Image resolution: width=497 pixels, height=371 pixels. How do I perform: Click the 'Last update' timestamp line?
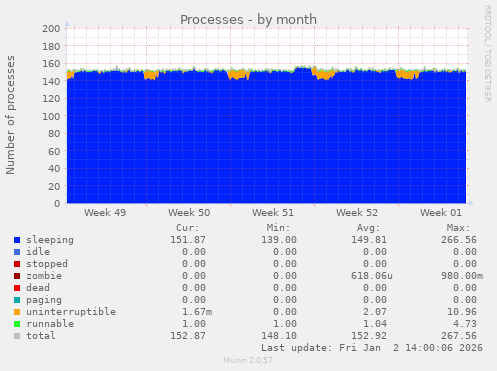coord(372,348)
